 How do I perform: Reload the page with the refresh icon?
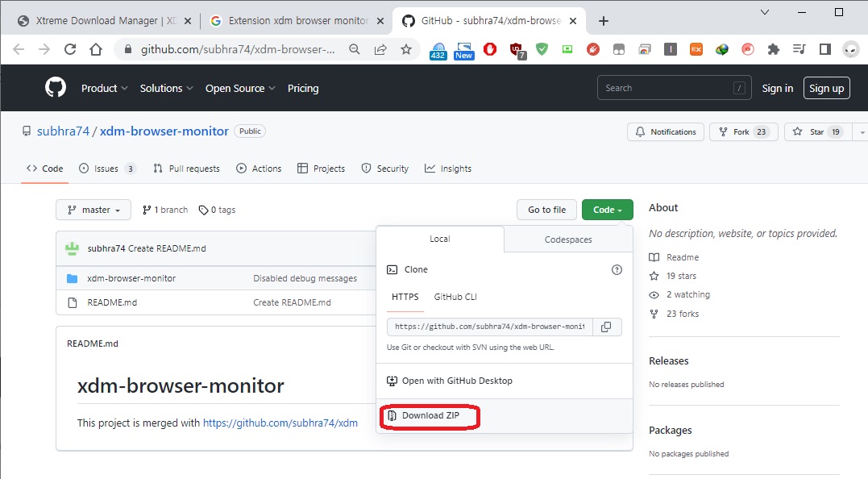[x=70, y=49]
